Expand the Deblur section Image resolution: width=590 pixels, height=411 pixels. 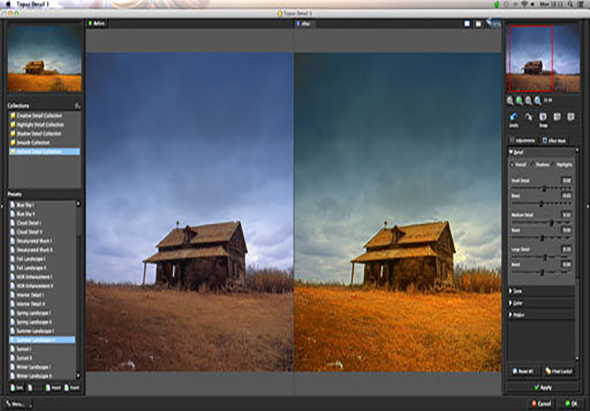click(511, 315)
